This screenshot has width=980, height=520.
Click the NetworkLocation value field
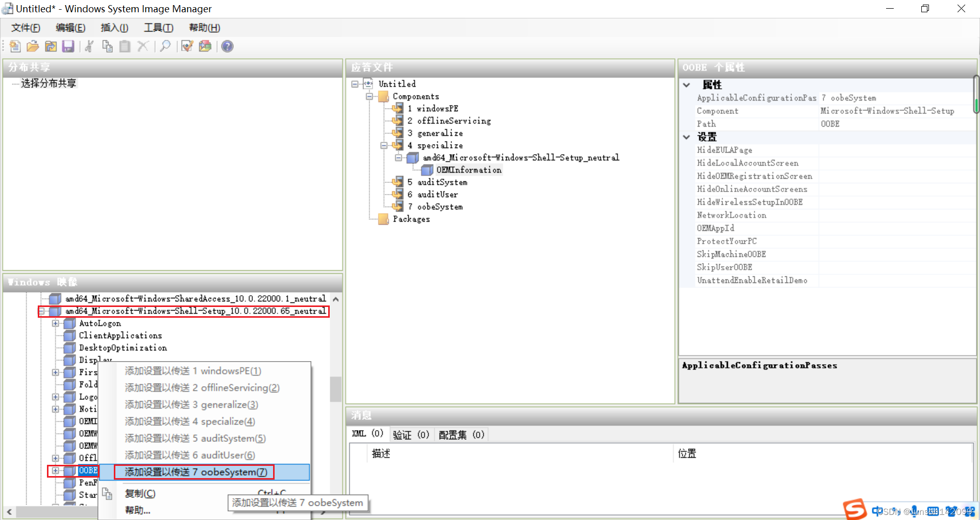896,215
